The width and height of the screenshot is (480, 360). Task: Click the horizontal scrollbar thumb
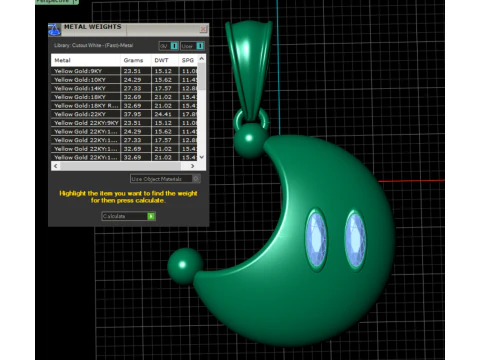pyautogui.click(x=120, y=166)
